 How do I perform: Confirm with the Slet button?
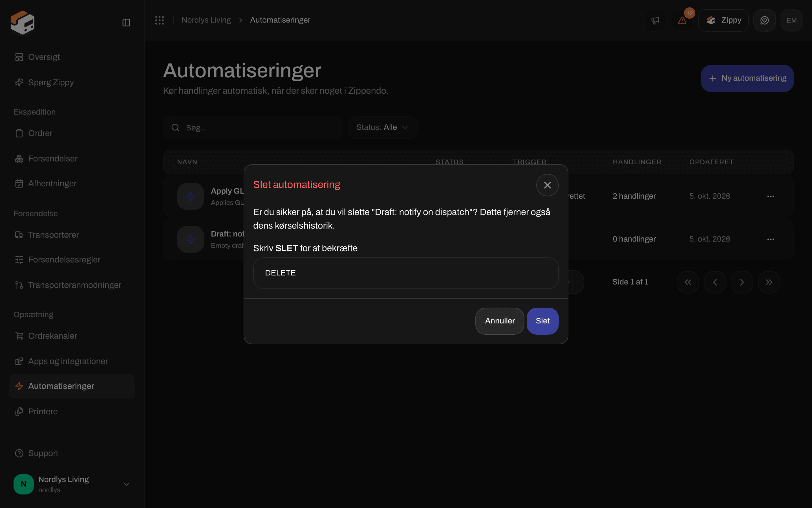[x=542, y=321]
